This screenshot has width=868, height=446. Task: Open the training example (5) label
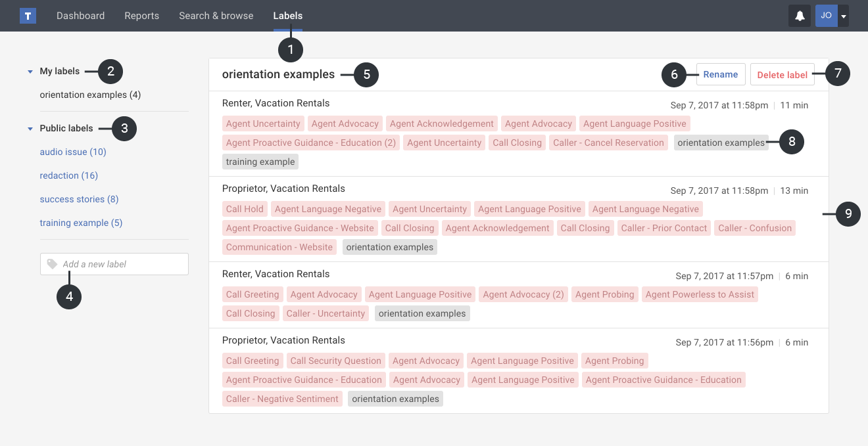coord(81,223)
